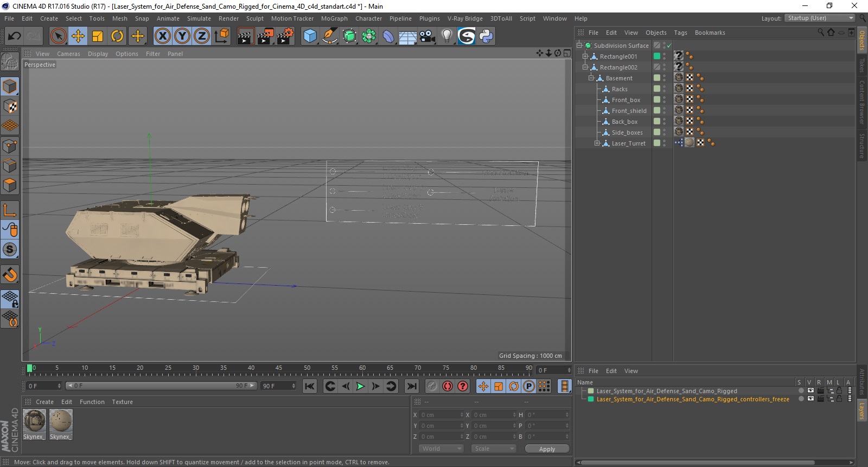Image resolution: width=868 pixels, height=467 pixels.
Task: Expand the Laser_Turret object
Action: [597, 143]
